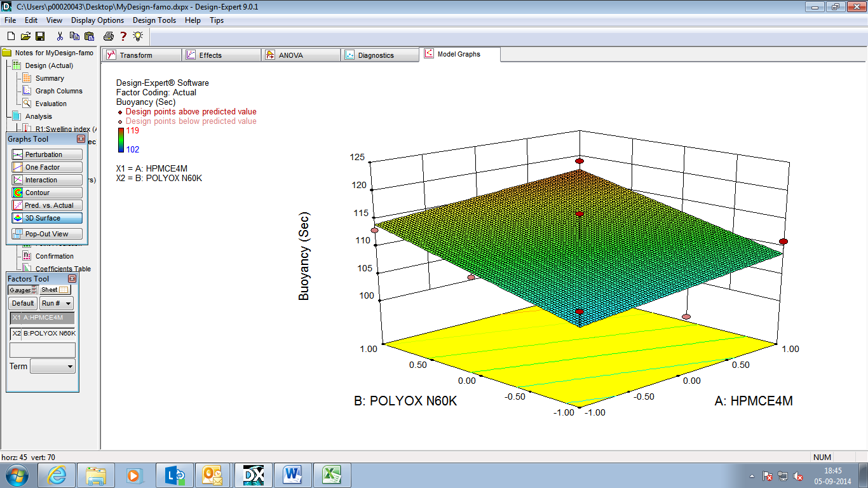Save design with the floppy disk icon
This screenshot has height=488, width=868.
(40, 36)
